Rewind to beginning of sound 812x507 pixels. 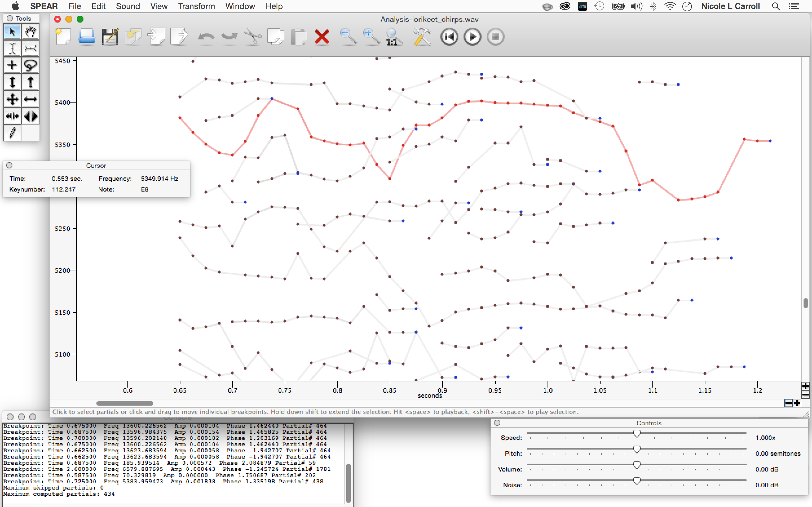(449, 37)
